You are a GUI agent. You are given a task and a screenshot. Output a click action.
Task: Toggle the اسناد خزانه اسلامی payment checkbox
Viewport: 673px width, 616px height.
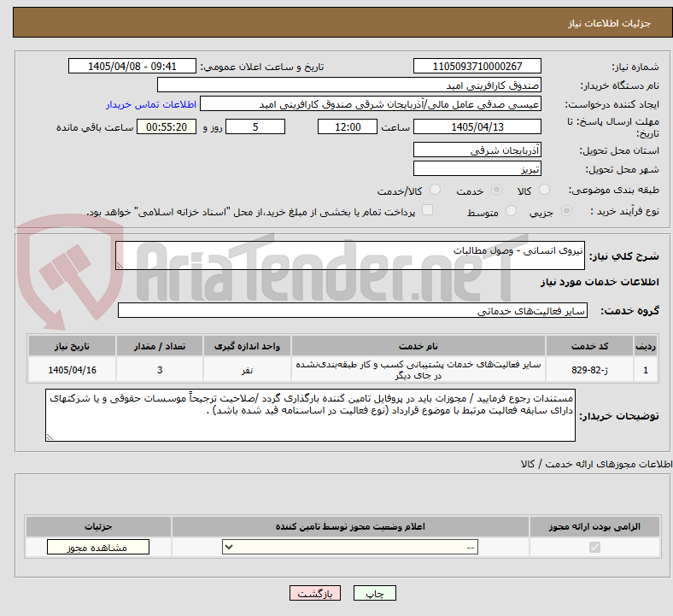pos(427,210)
